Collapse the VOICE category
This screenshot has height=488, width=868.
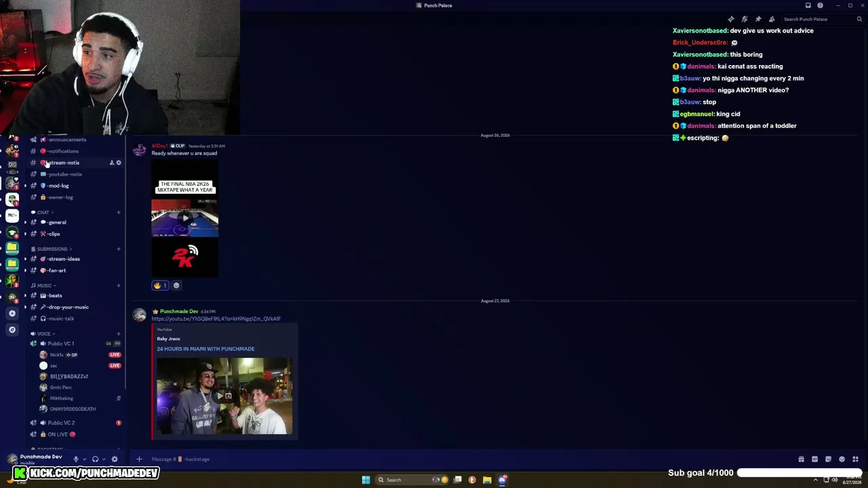pyautogui.click(x=43, y=333)
